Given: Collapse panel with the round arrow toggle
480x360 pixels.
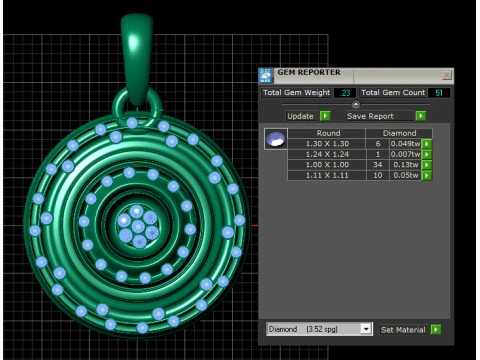Looking at the screenshot, I should [356, 105].
